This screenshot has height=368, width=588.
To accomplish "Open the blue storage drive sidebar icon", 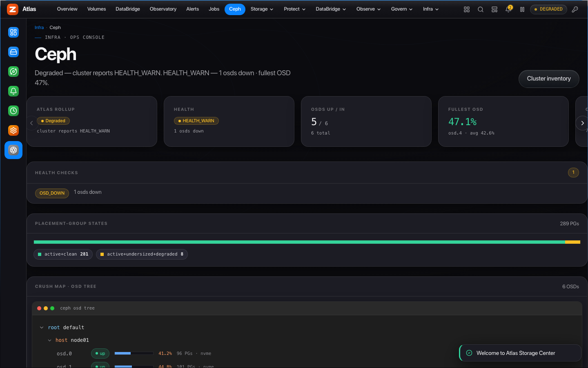I will pos(13,52).
